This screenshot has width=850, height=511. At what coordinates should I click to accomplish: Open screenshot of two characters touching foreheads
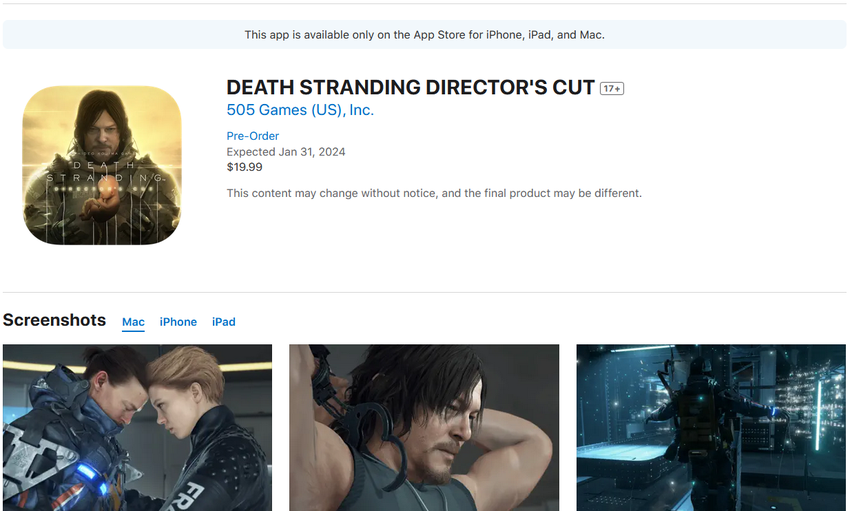[137, 428]
